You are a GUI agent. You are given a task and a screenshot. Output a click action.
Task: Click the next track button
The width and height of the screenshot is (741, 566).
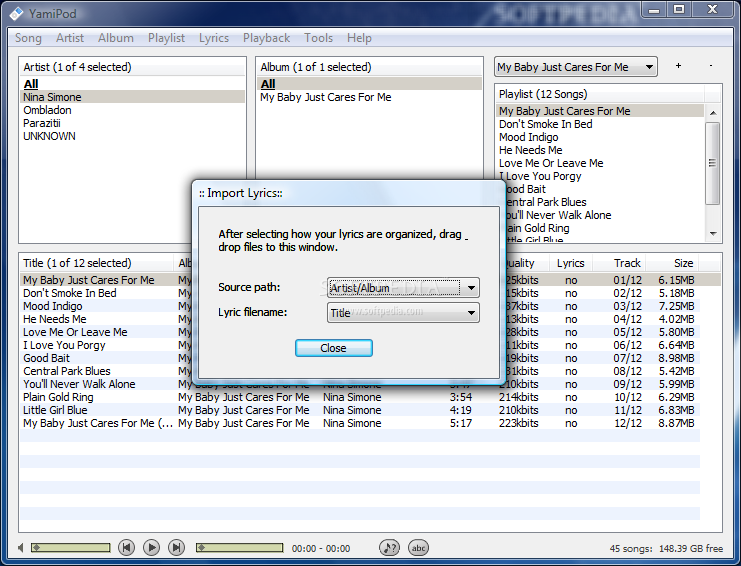pos(176,548)
